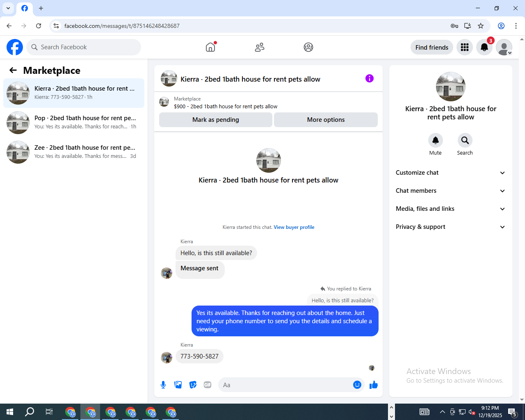This screenshot has width=525, height=420.
Task: Click the Facebook logo icon
Action: click(x=15, y=47)
